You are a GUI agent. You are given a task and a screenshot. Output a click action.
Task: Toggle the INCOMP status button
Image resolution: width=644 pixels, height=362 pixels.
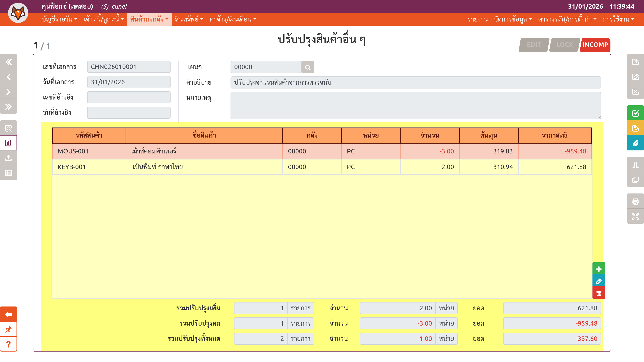(x=595, y=45)
